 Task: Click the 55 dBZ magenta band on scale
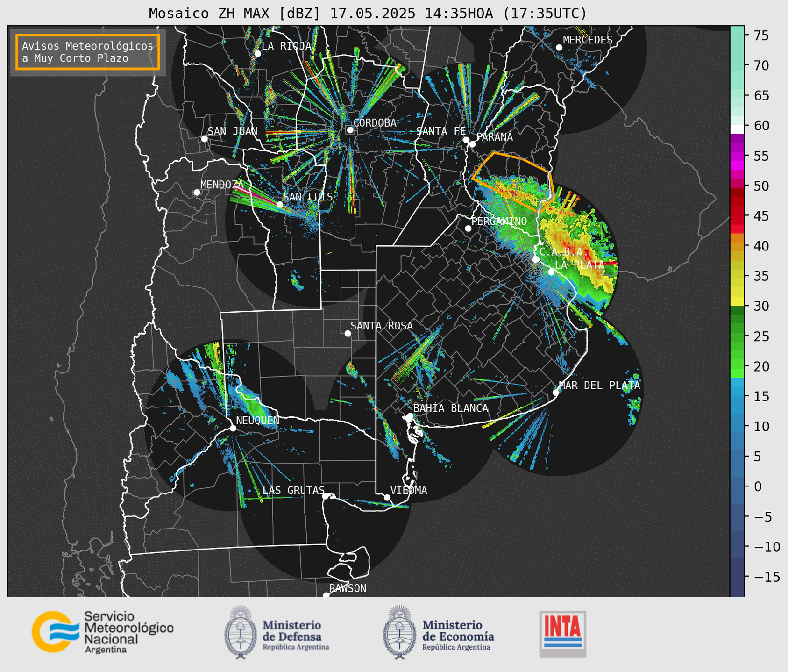click(737, 156)
